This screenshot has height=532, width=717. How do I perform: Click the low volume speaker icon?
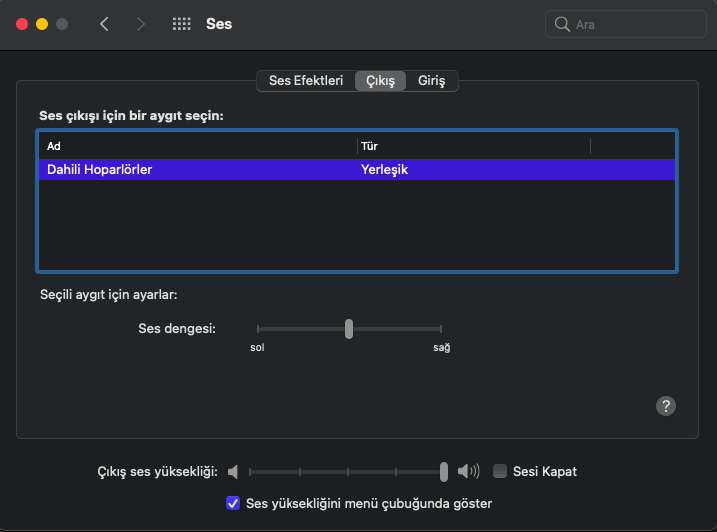[233, 471]
